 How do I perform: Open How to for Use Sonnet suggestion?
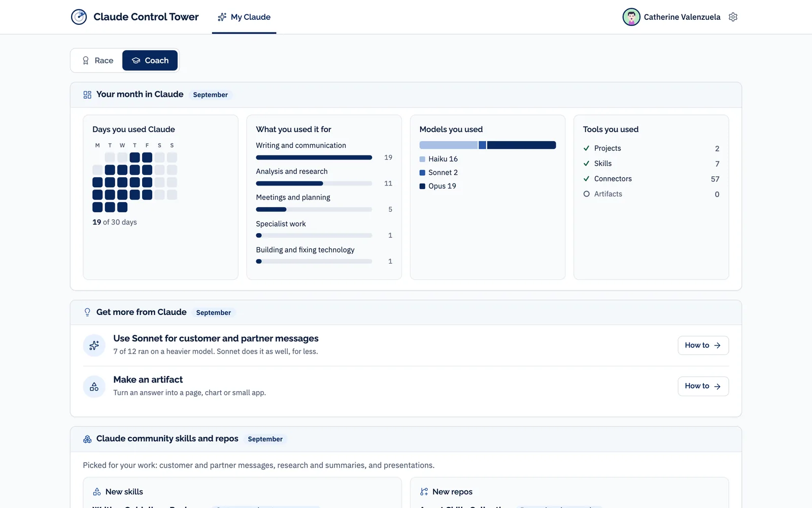[703, 345]
